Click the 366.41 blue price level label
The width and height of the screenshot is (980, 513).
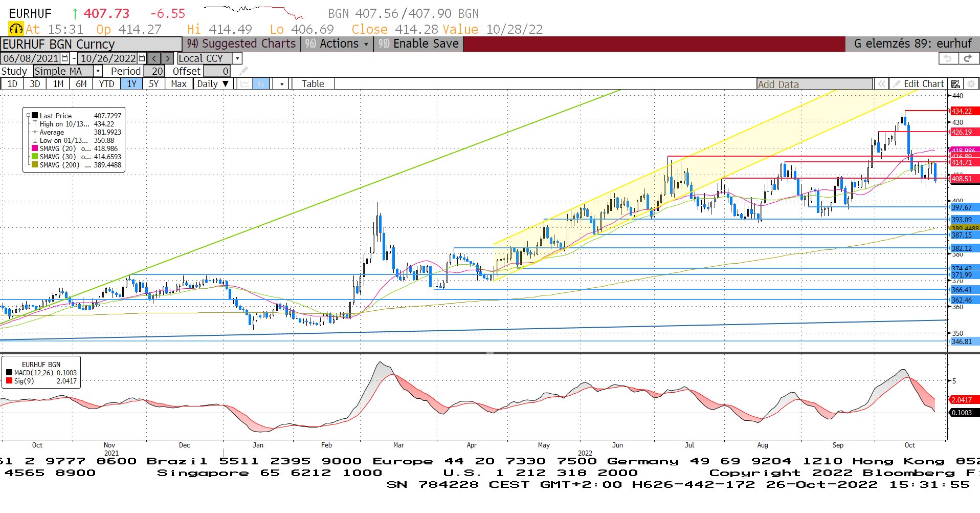[x=964, y=290]
